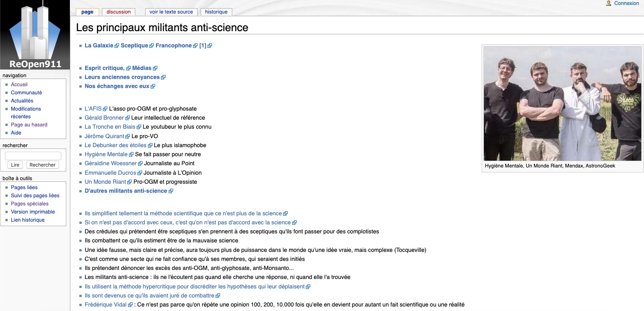Viewport: 644px width, 311px height.
Task: Click external-link icon next to Gérald Bronner
Action: [x=128, y=118]
